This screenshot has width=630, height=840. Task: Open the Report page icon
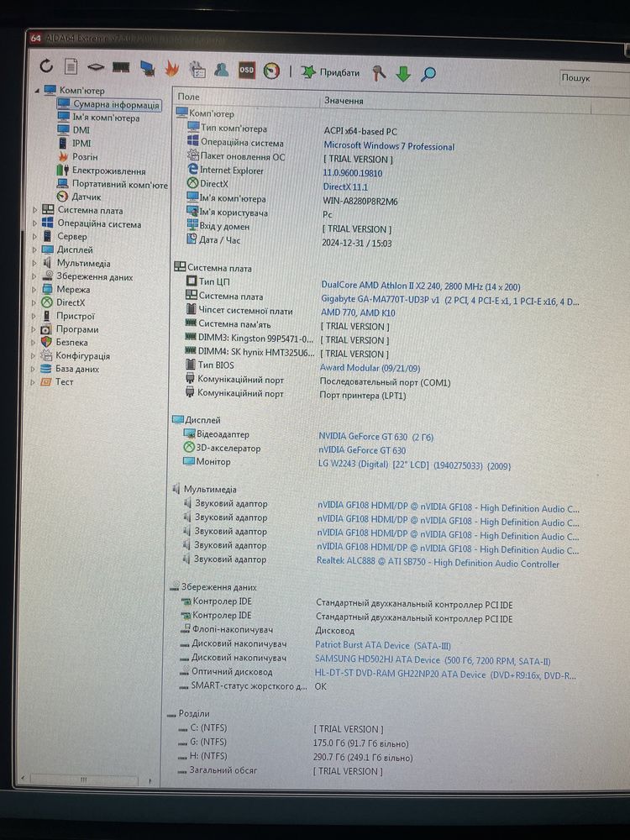(x=71, y=67)
